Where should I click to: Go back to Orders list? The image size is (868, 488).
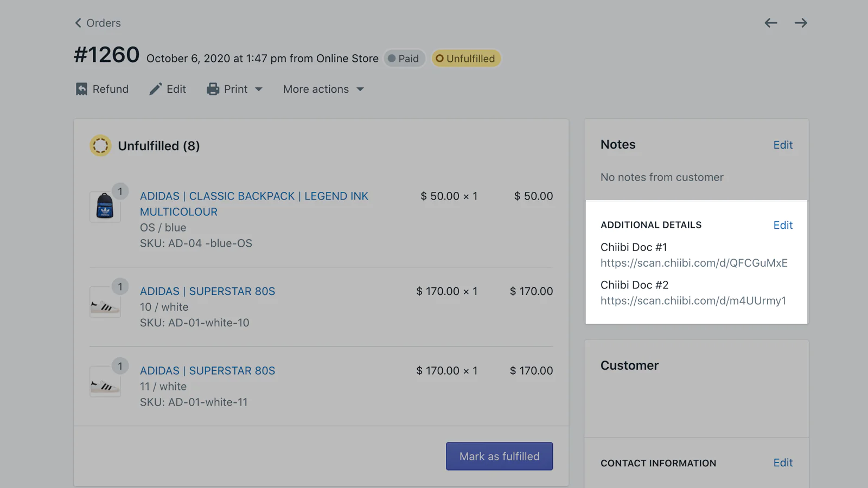[x=98, y=23]
